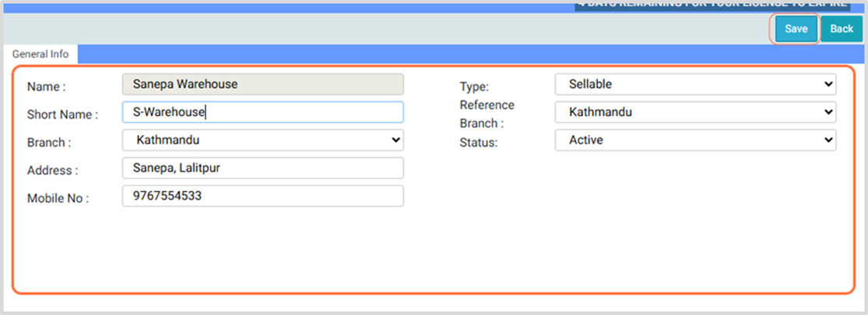Click the "Branch :" label text
The image size is (868, 315).
(x=49, y=143)
